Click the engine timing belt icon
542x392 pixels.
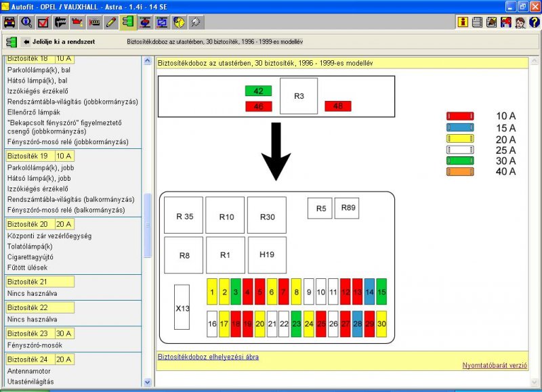[94, 22]
